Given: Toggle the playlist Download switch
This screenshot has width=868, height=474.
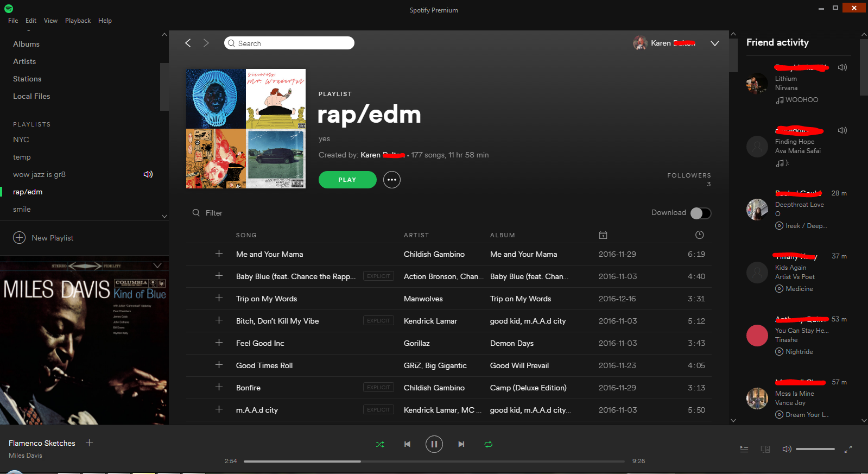Looking at the screenshot, I should tap(700, 213).
